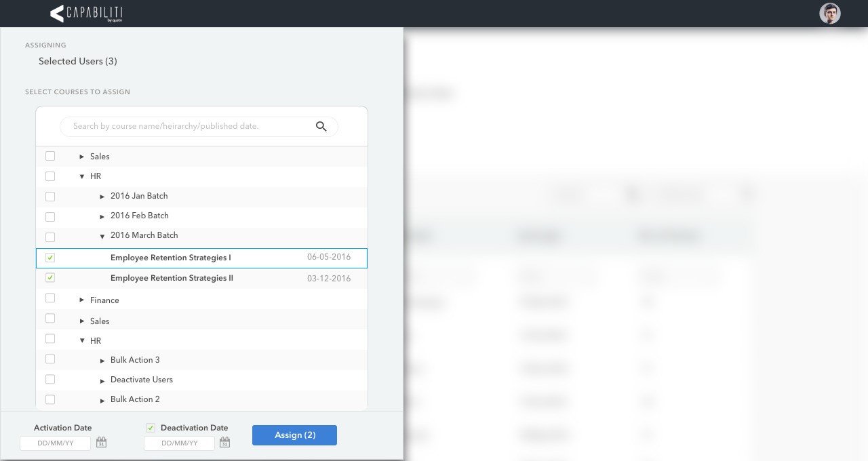
Task: Expand the Deactivate Users node
Action: pyautogui.click(x=102, y=381)
